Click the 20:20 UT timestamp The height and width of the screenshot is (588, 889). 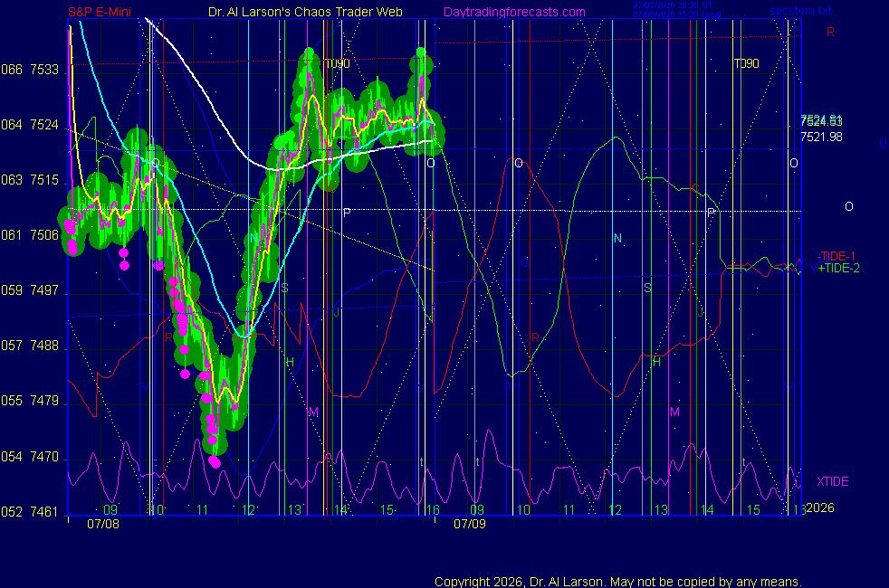[x=673, y=5]
